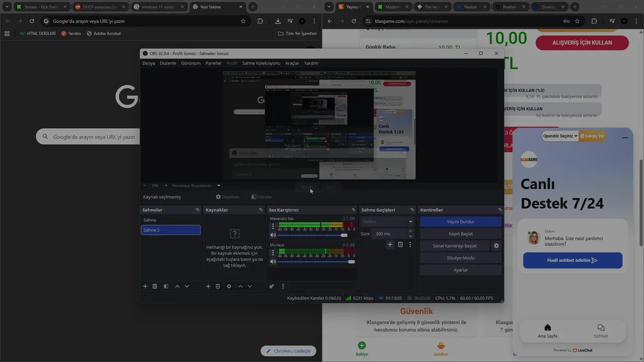Open scene filters icon in Sahneler toolbar
This screenshot has width=644, height=362.
click(x=166, y=286)
